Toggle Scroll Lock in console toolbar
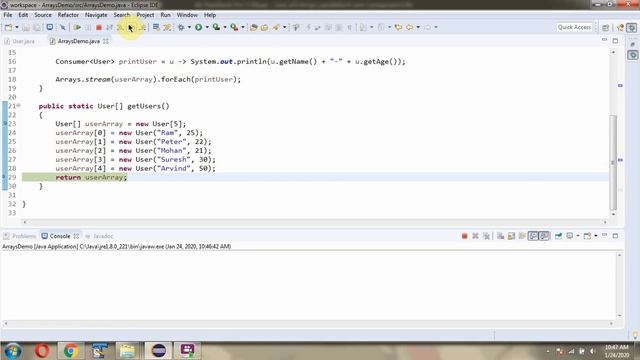 (511, 236)
